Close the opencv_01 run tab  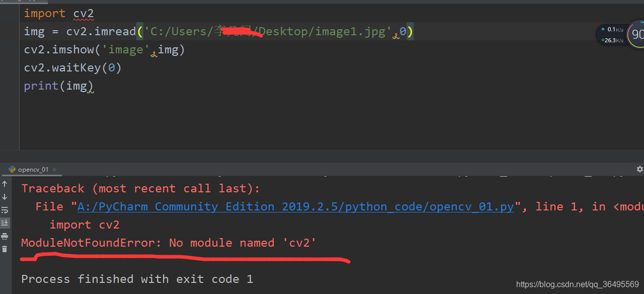[x=54, y=170]
